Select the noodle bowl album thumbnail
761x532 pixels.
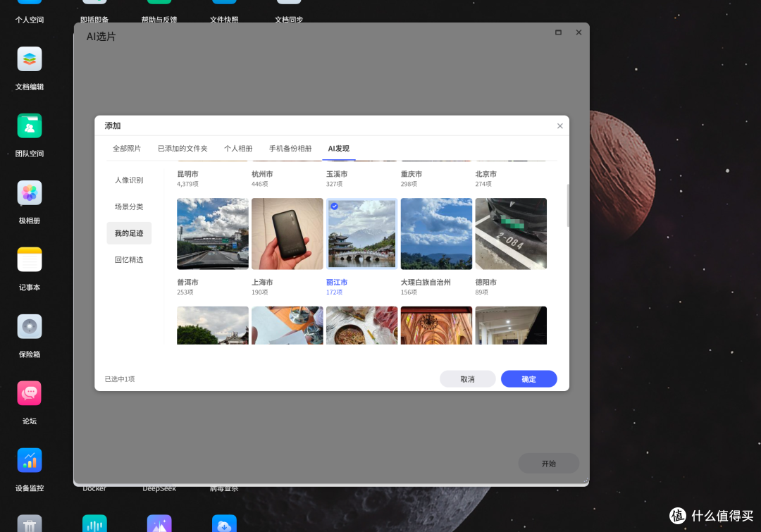pos(362,326)
